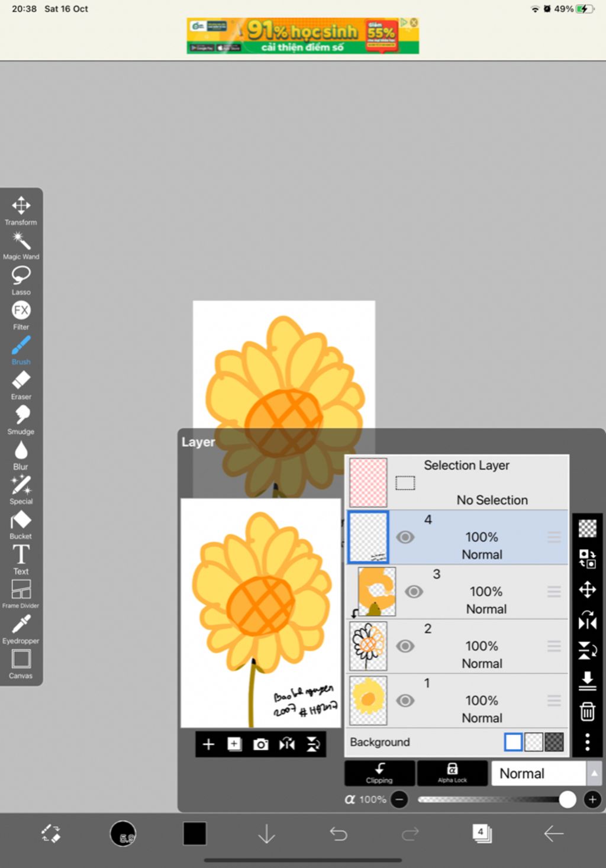
Task: Choose light transparent checkered background
Action: point(534,742)
